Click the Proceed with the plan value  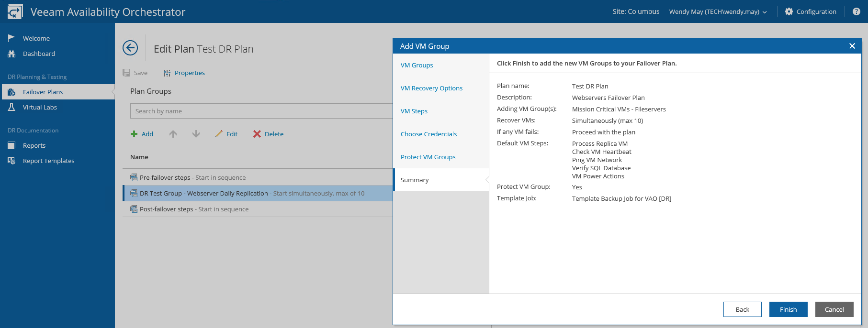[x=603, y=132]
